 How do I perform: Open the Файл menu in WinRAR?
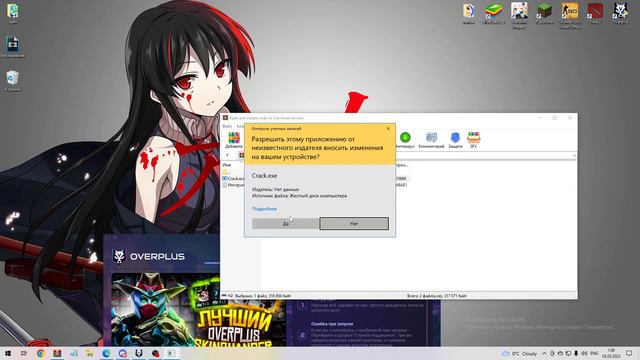click(227, 126)
